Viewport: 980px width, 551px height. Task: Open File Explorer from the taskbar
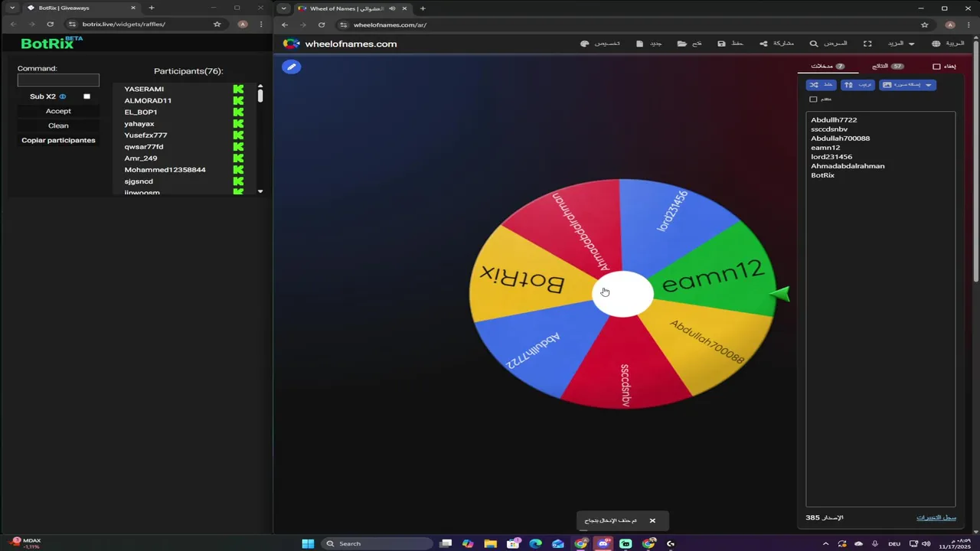point(490,543)
